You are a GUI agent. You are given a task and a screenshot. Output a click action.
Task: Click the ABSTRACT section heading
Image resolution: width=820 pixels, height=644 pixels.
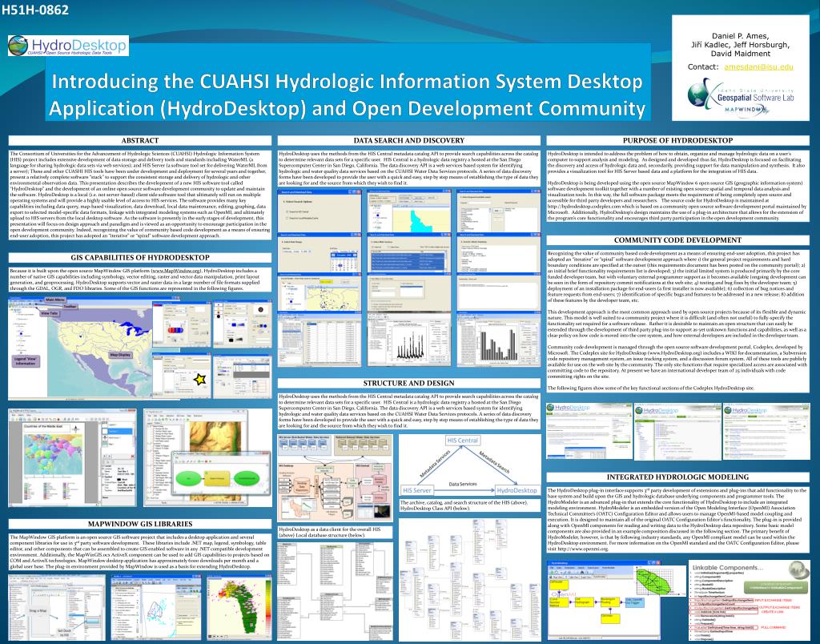[x=139, y=141]
